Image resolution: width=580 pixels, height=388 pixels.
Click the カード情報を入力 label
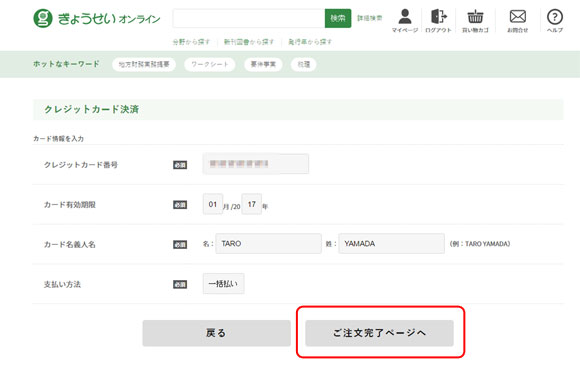point(58,139)
